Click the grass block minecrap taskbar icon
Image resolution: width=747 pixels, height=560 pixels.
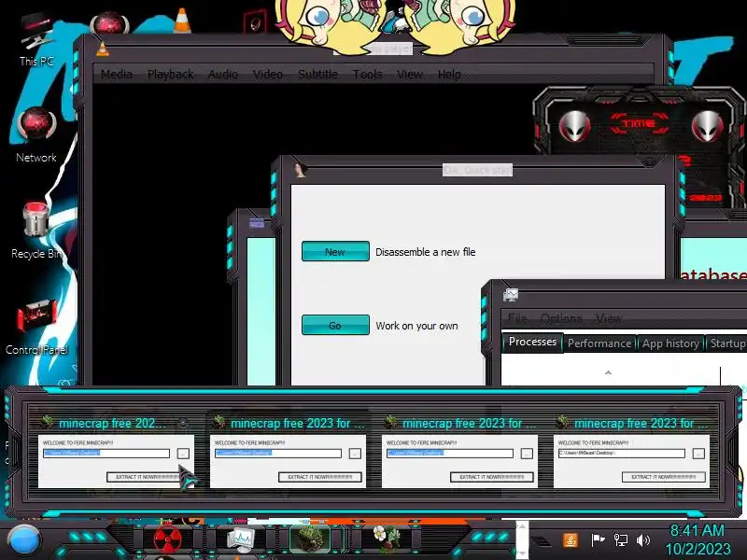tap(310, 539)
